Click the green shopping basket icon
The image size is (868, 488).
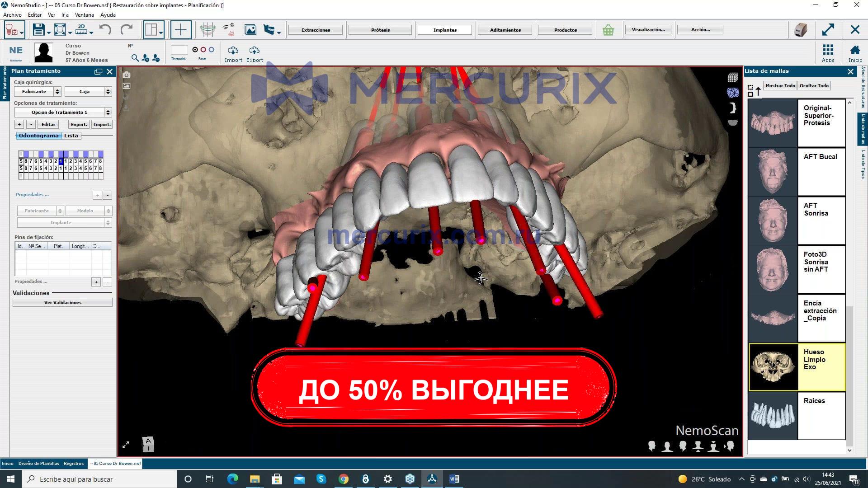pos(608,30)
